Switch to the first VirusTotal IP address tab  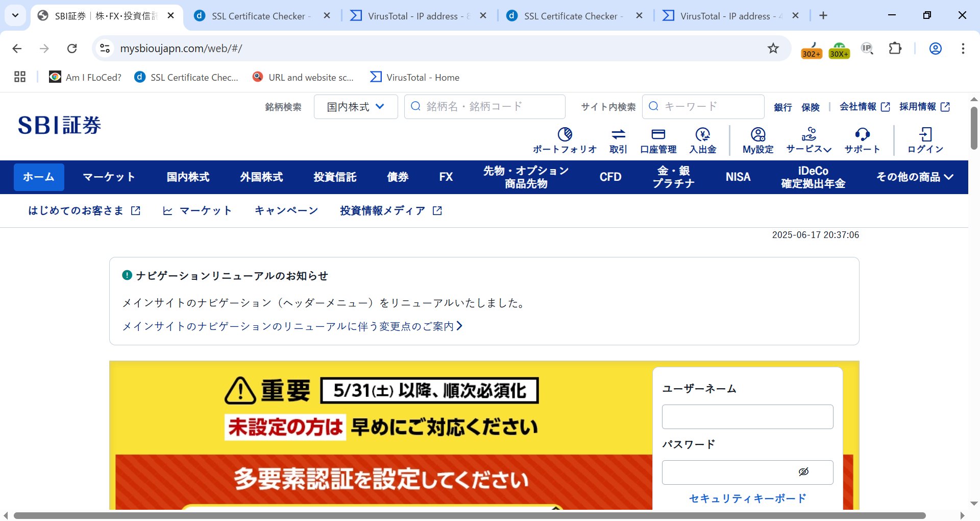click(x=418, y=16)
